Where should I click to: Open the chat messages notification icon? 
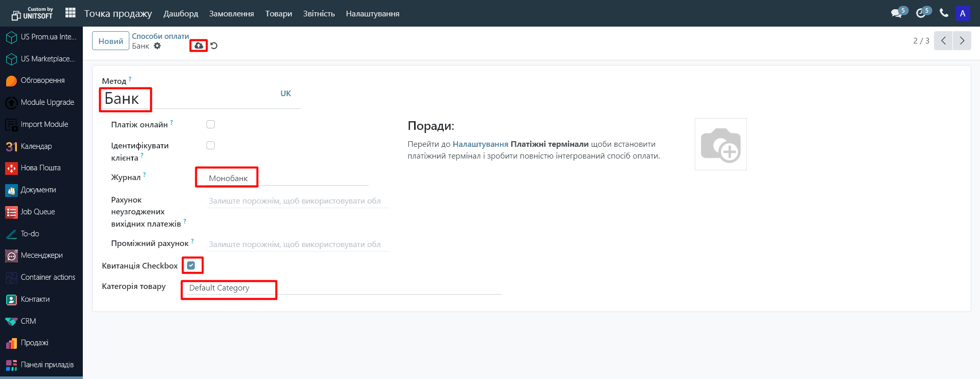(896, 13)
